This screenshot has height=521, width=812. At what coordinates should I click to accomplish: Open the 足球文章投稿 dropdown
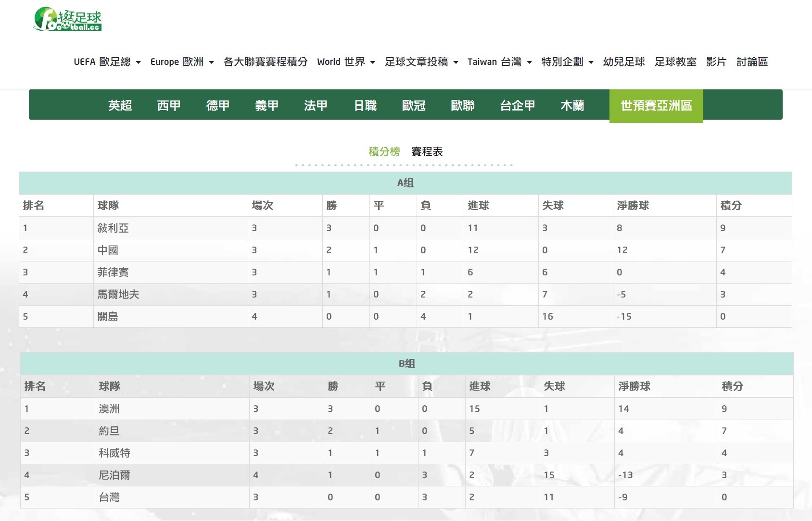click(x=421, y=62)
